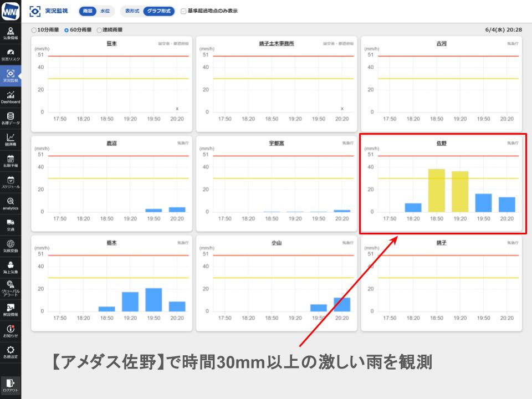Select the 60分雨量 radio button

pos(66,30)
